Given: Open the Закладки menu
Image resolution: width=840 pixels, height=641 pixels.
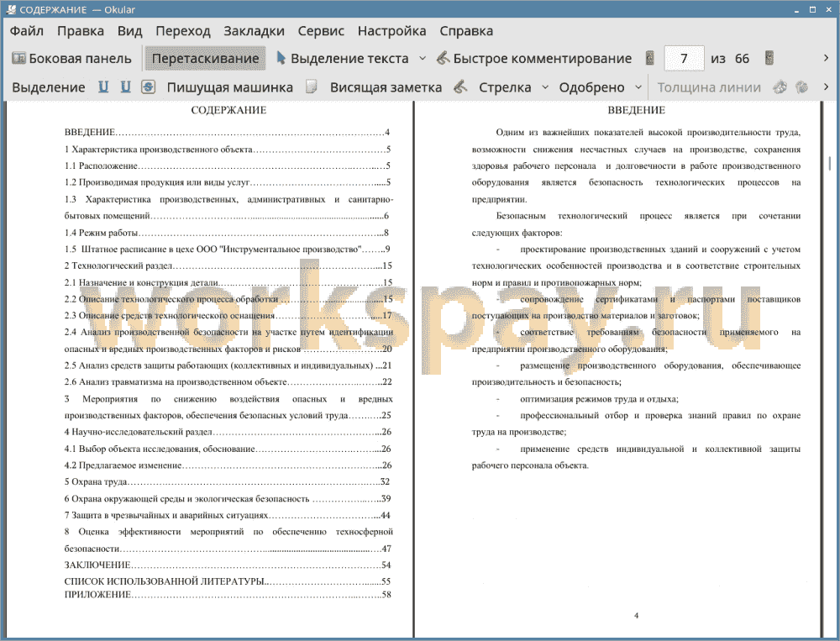Looking at the screenshot, I should pyautogui.click(x=254, y=31).
